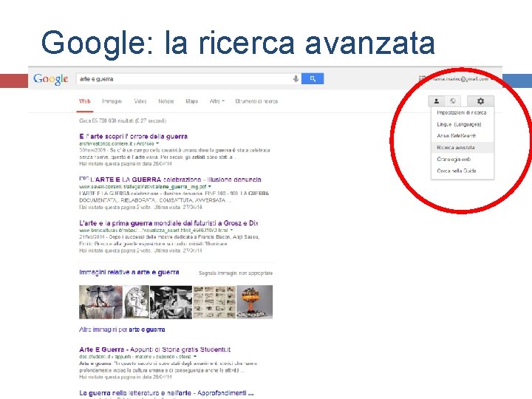Image resolution: width=532 pixels, height=399 pixels.
Task: Open Altre immagini per arte e guerra
Action: click(x=122, y=330)
